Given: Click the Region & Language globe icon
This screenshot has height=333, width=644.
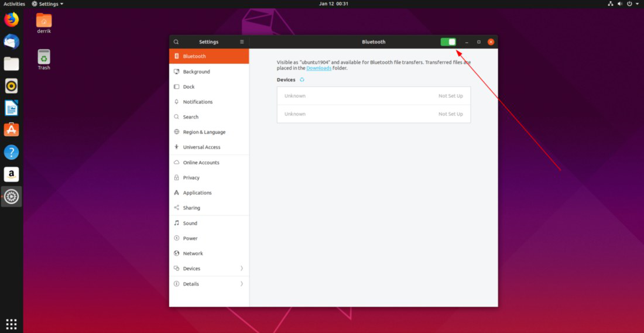Looking at the screenshot, I should [177, 132].
